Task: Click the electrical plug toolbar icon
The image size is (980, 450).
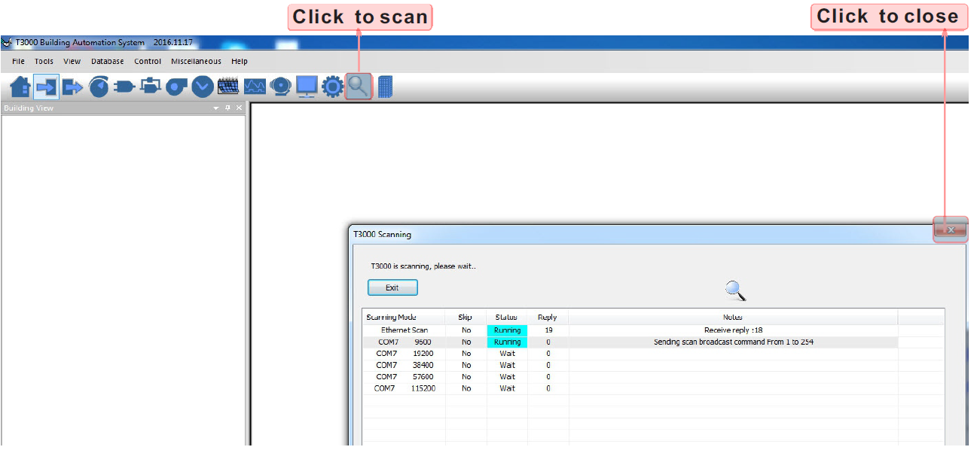Action: point(124,87)
